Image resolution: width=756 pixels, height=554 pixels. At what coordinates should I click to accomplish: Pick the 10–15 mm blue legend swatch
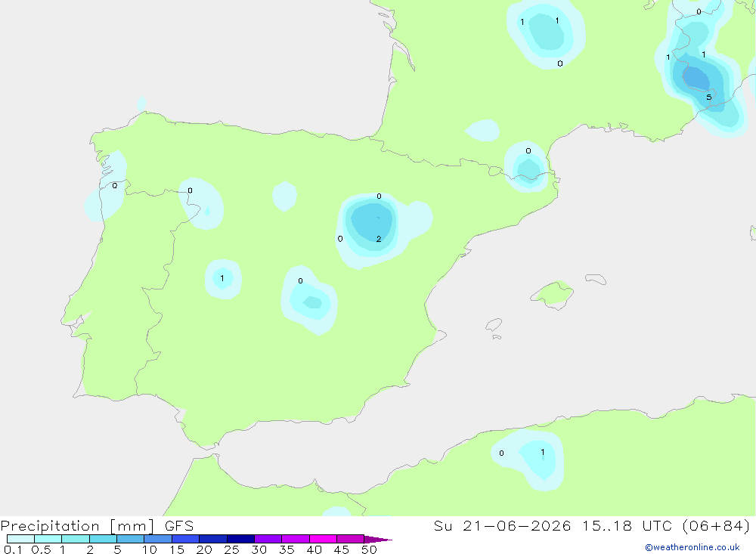[x=158, y=539]
